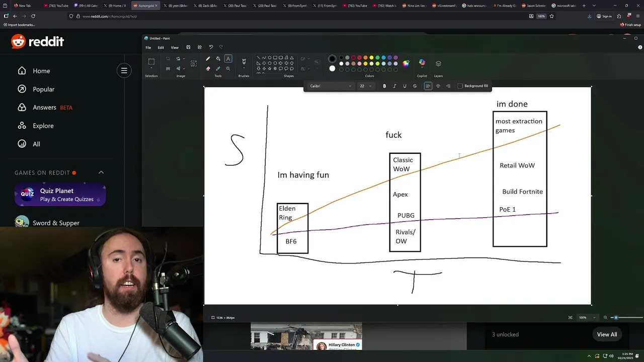The height and width of the screenshot is (362, 644).
Task: Select the Text tool in Paint
Action: (x=228, y=58)
